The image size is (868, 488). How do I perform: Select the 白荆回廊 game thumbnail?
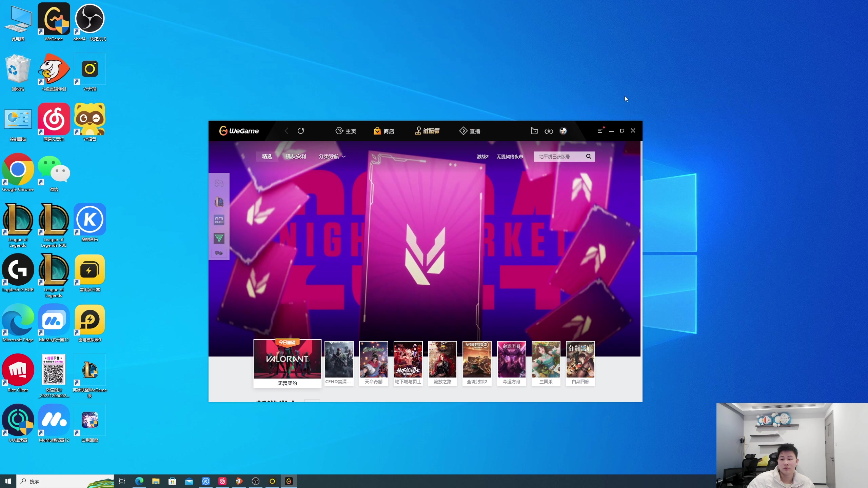pyautogui.click(x=580, y=363)
